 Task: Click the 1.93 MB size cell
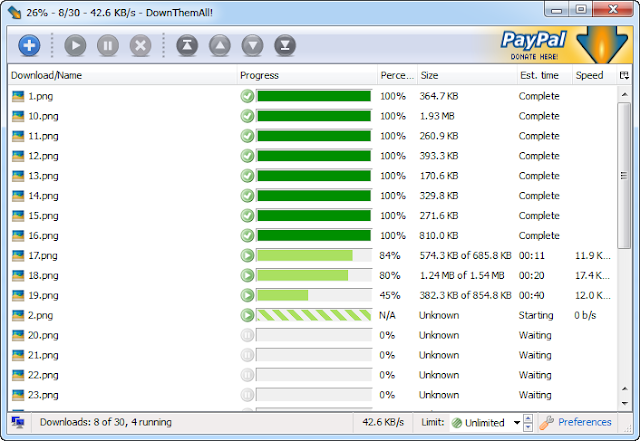tap(437, 116)
